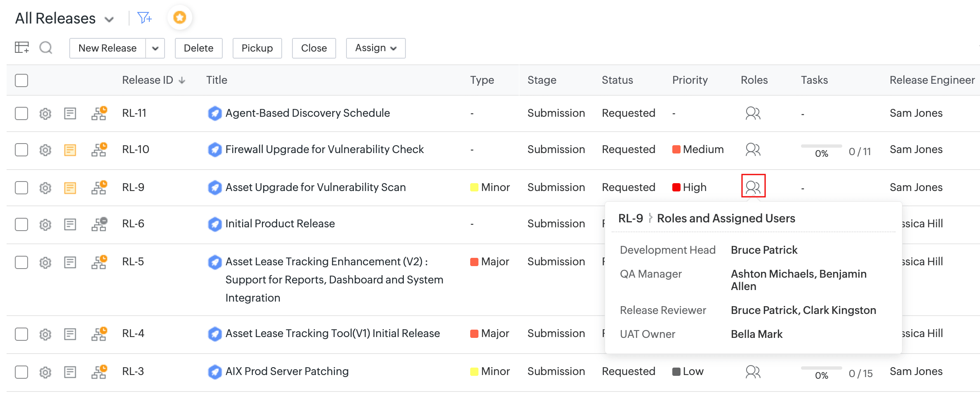Click the Pickup button
This screenshot has height=401, width=980.
click(x=257, y=48)
